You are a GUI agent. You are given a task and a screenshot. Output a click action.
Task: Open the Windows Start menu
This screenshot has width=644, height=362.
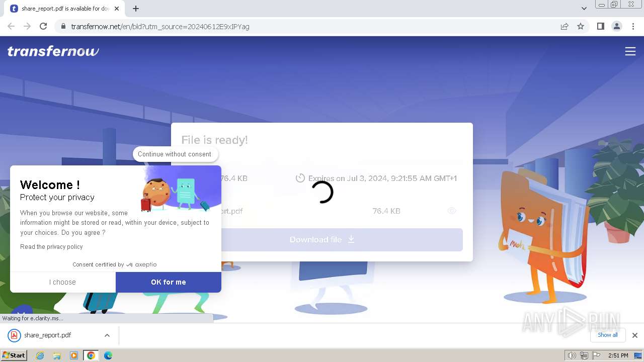14,355
